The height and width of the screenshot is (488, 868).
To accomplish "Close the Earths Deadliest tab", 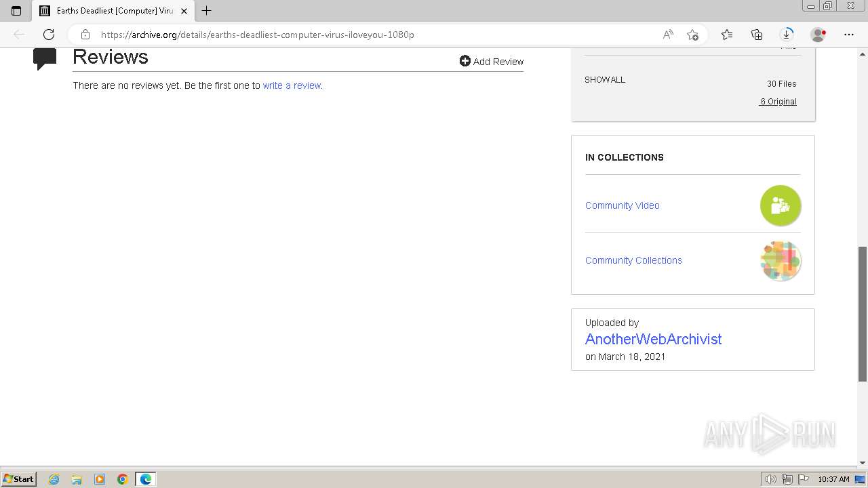I will (x=184, y=11).
